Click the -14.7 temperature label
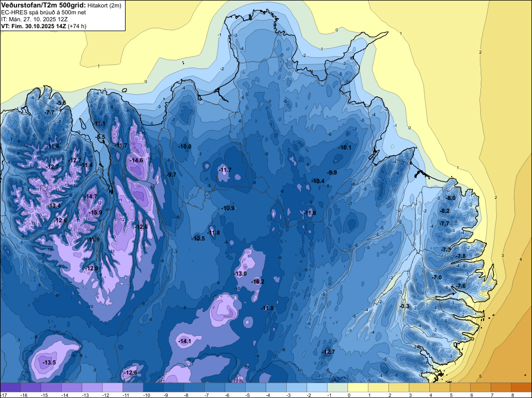This screenshot has width=532, height=398. tap(91, 196)
